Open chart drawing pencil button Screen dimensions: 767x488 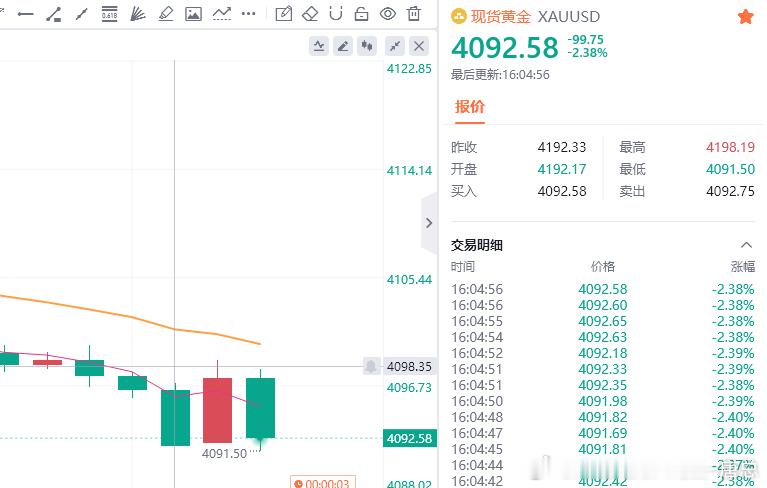click(x=343, y=46)
